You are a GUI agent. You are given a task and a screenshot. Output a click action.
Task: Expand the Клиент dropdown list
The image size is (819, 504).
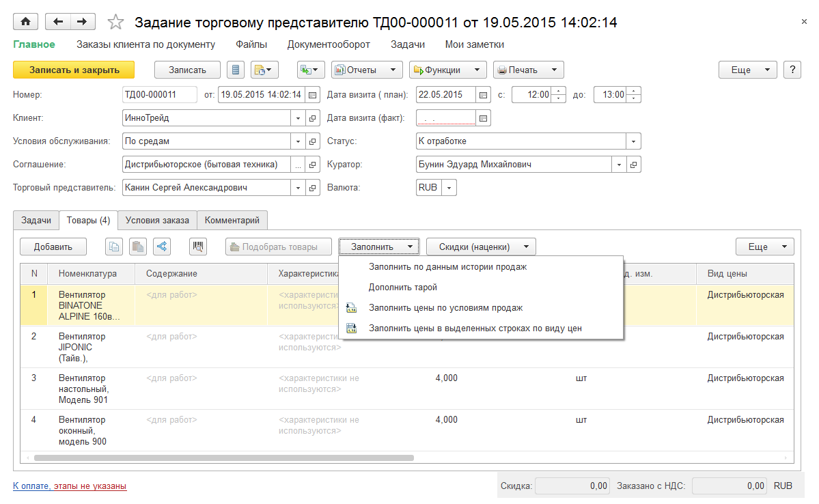click(298, 118)
